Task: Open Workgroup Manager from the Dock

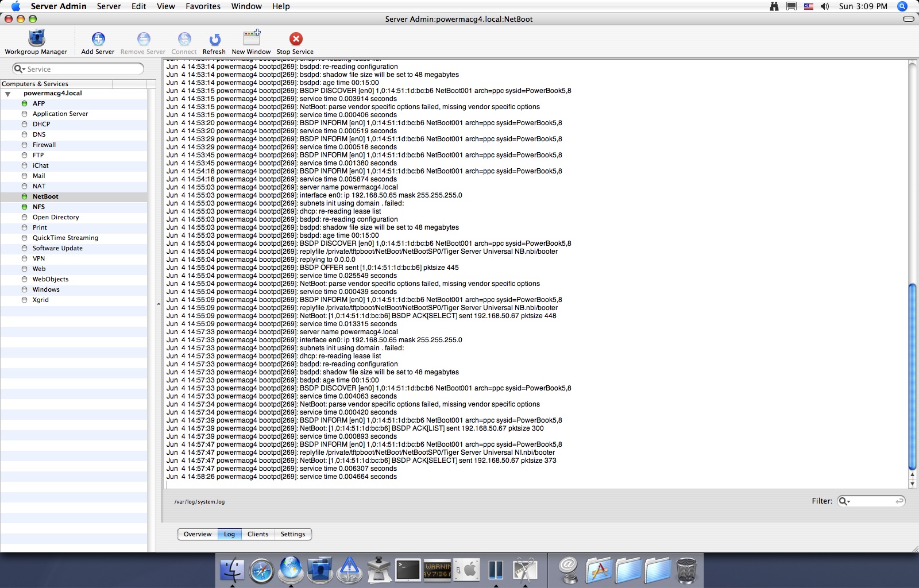Action: pos(320,570)
